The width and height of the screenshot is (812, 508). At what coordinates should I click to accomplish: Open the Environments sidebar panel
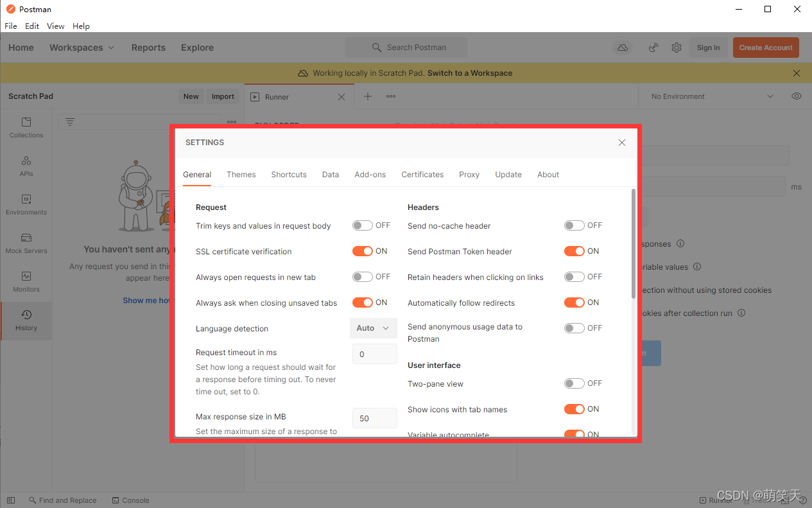26,205
